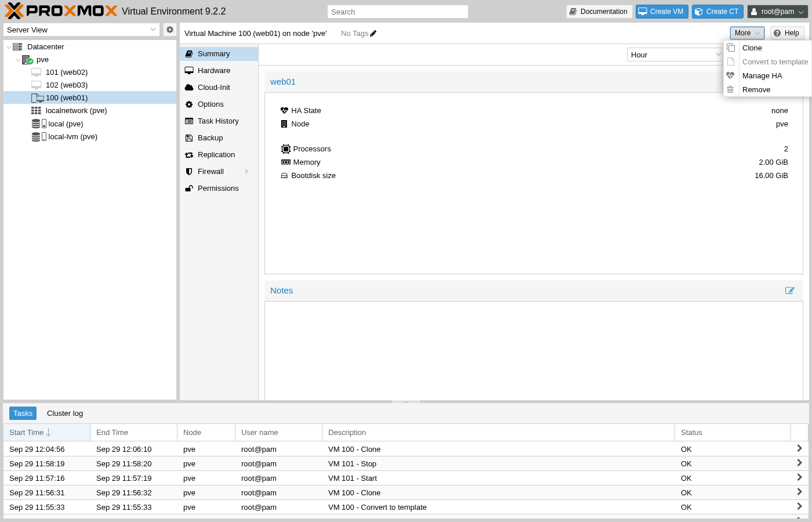This screenshot has height=522, width=812.
Task: Click the Create CT button
Action: coord(717,12)
